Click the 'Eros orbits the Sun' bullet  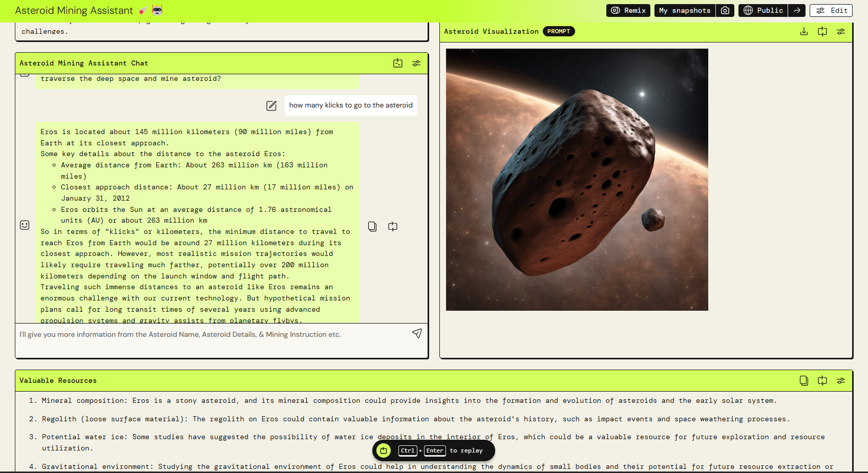(196, 215)
